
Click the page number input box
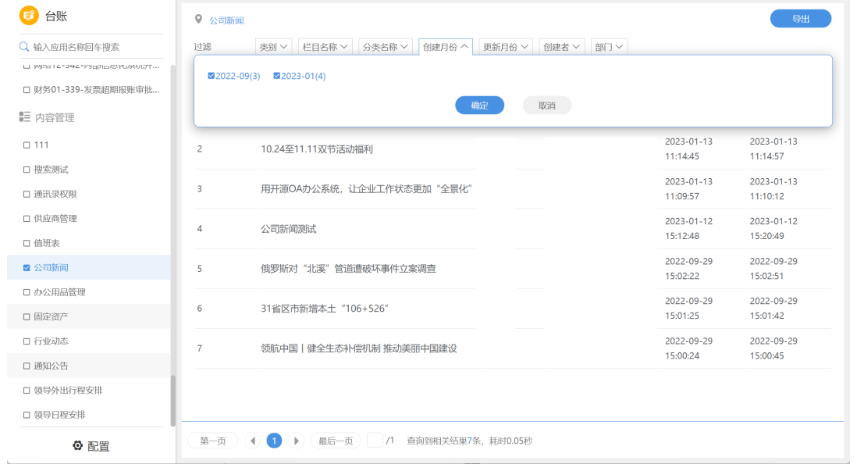coord(375,440)
